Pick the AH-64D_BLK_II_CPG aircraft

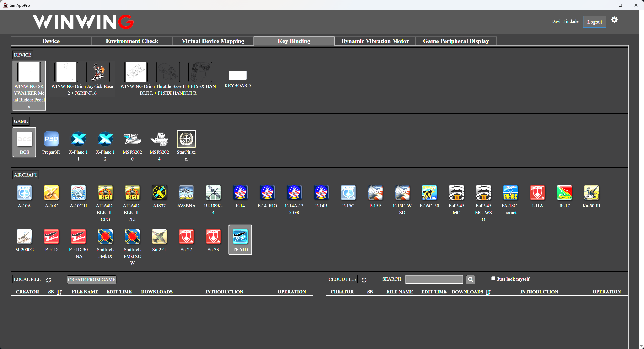[x=105, y=193]
